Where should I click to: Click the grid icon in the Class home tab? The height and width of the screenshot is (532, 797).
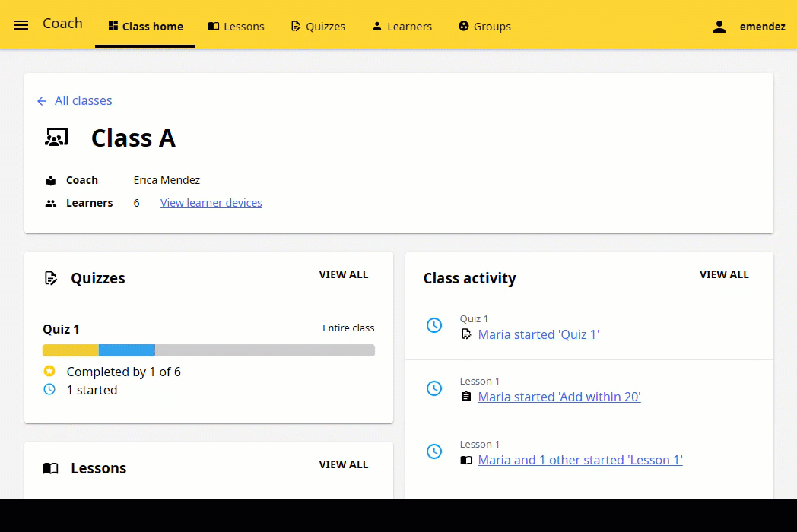tap(113, 26)
